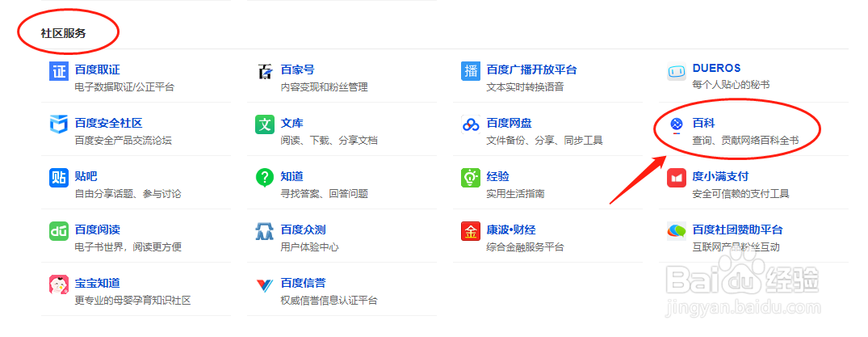Click the text 权威信誉信息认证平台
This screenshot has height=337, width=868.
(x=329, y=300)
